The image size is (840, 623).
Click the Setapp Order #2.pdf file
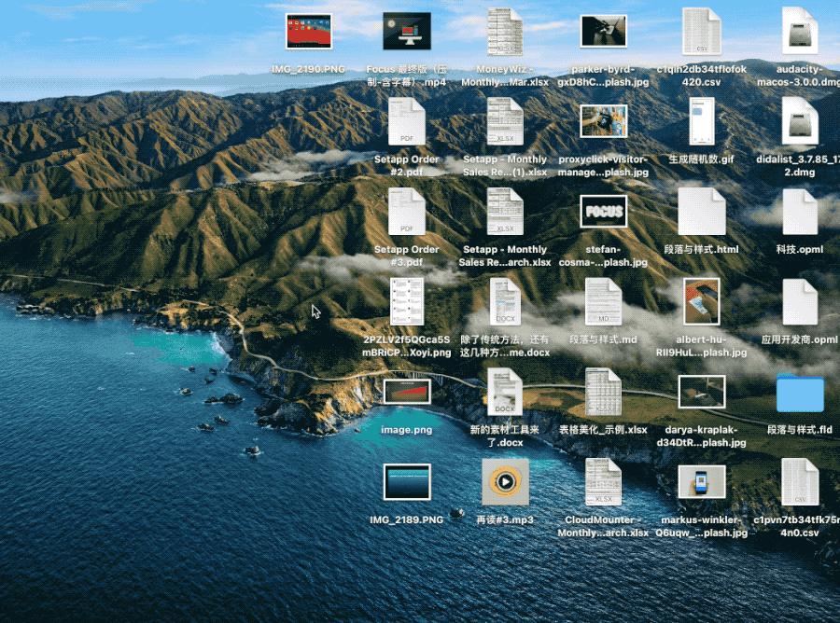click(407, 122)
